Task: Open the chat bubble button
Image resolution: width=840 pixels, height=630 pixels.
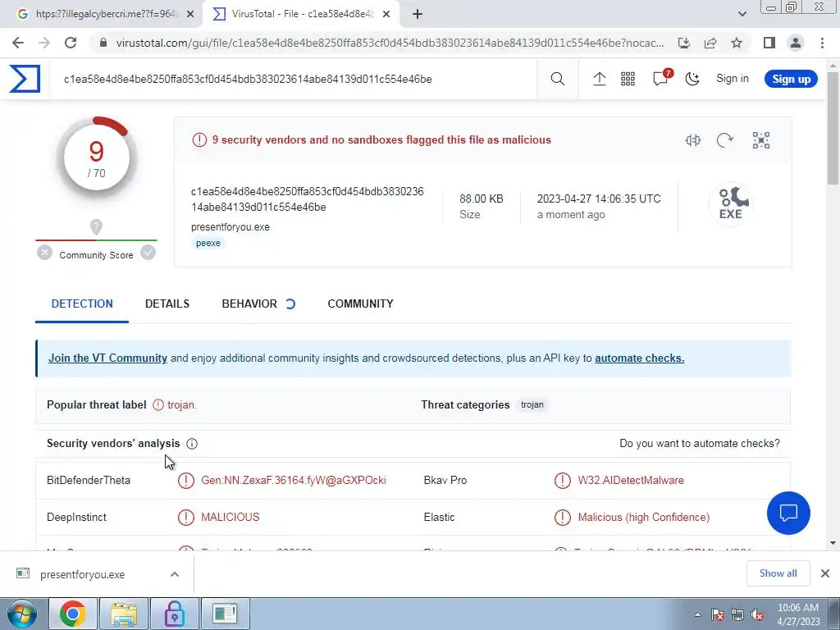Action: (788, 514)
